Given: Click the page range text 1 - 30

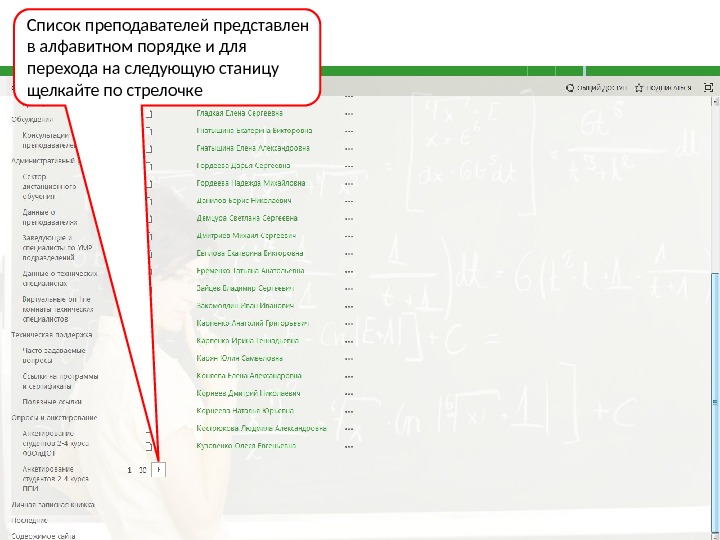Looking at the screenshot, I should click(x=136, y=470).
